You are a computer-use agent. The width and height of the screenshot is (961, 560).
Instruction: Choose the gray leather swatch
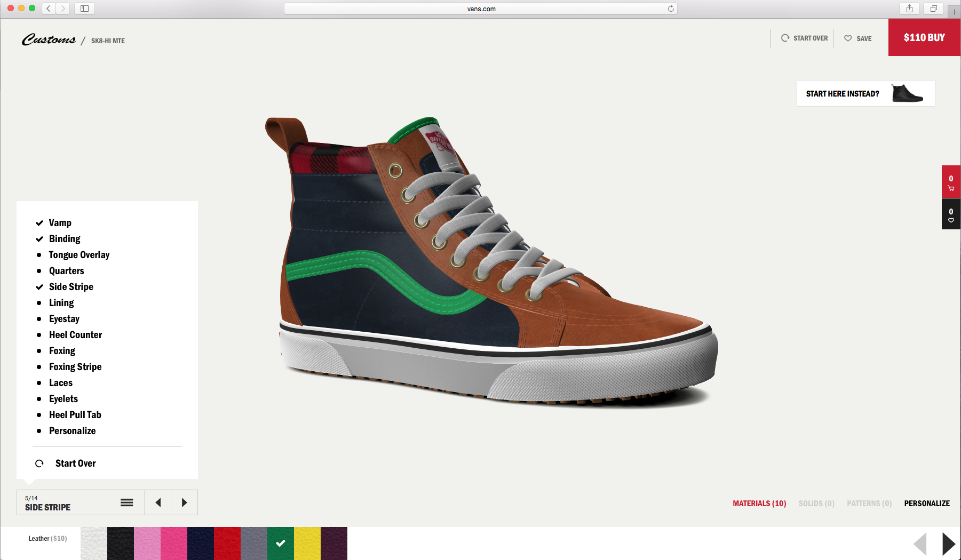tap(254, 543)
